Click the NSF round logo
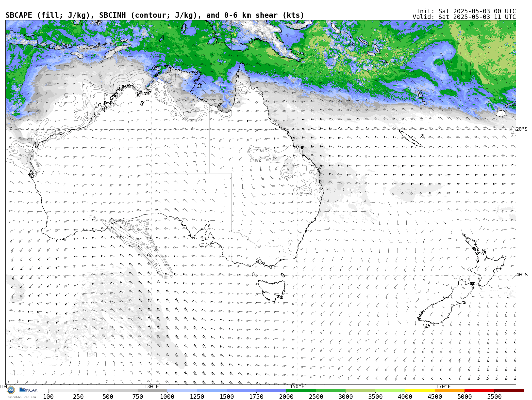This screenshot has height=400, width=532. [x=11, y=390]
